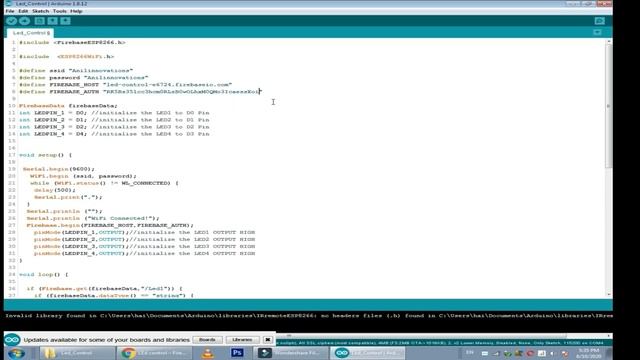Screen dimensions: 640x360
Task: Click the editor scroll-up arrow
Action: coord(609,42)
